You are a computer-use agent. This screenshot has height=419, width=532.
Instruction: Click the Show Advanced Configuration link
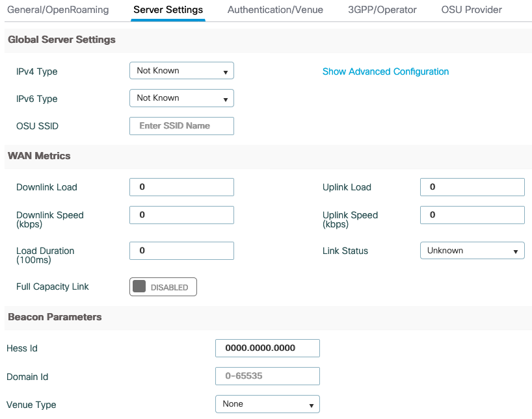click(386, 71)
